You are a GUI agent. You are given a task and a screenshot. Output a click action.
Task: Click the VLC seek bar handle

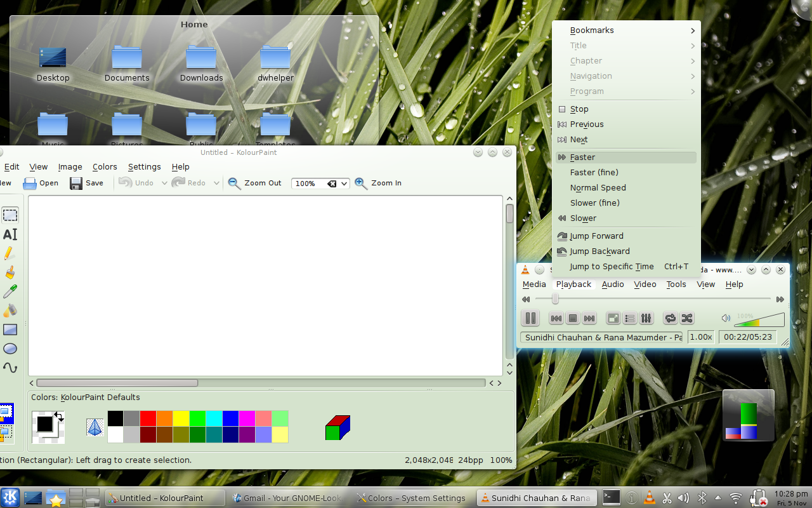[555, 299]
